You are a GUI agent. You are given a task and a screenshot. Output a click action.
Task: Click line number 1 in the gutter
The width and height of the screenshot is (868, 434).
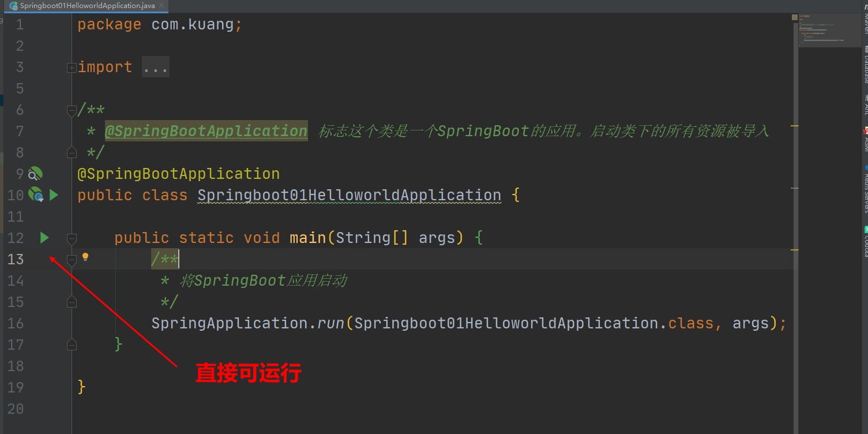click(20, 25)
